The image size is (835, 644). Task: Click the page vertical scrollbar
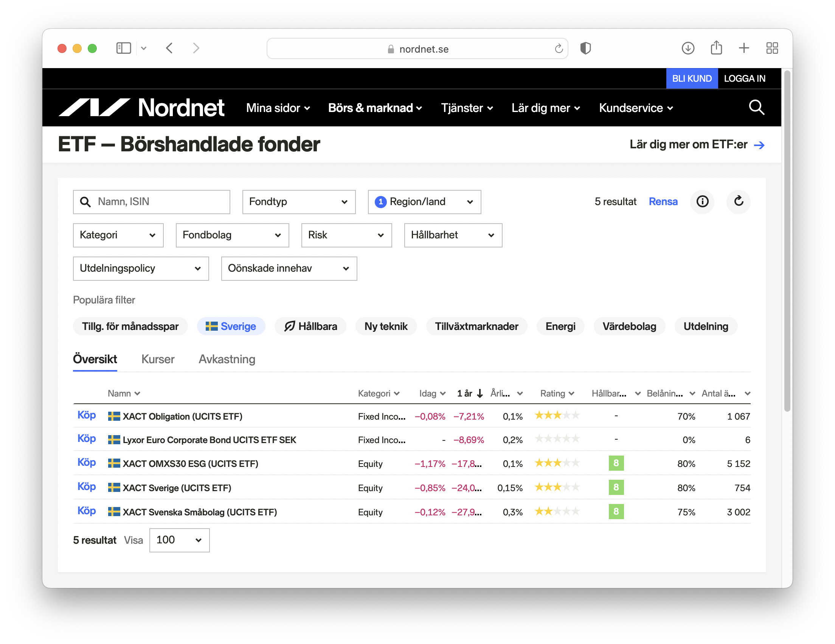(787, 241)
